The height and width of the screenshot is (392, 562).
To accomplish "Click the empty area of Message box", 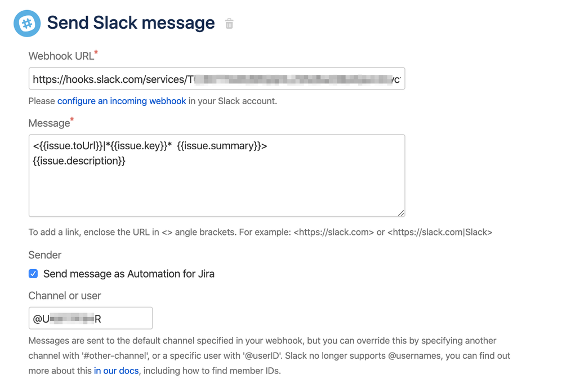I will [x=216, y=190].
